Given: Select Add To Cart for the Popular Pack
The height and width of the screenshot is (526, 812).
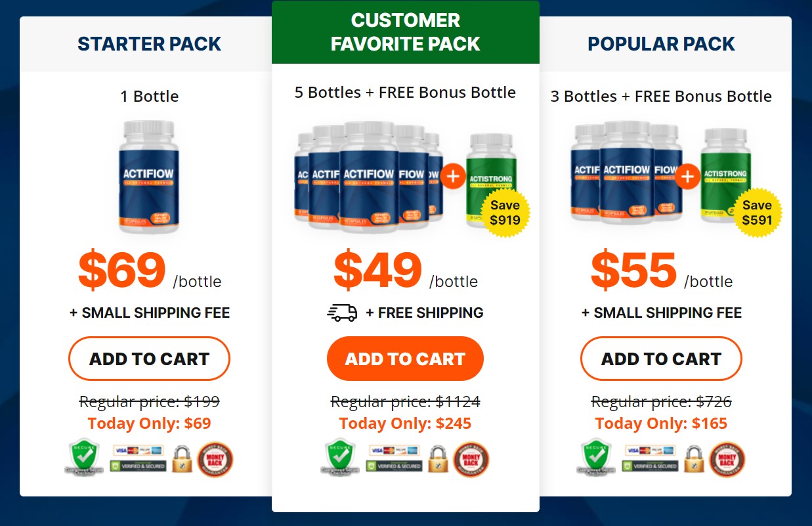Looking at the screenshot, I should click(661, 359).
